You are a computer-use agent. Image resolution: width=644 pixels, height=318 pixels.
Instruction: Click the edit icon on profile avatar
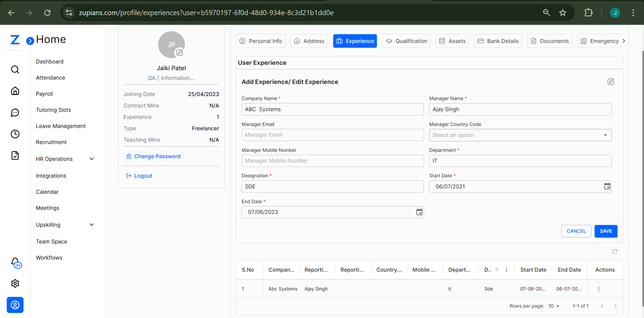pos(180,52)
